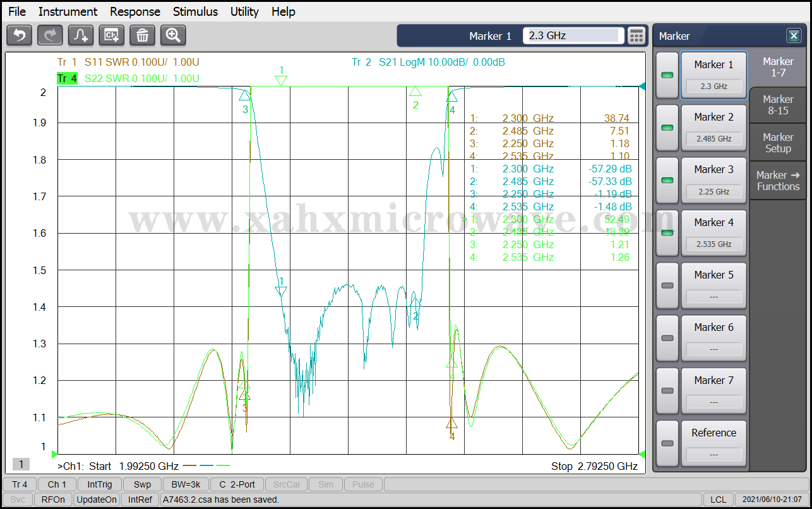
Task: Select the Marker 7 softkey
Action: tap(713, 390)
